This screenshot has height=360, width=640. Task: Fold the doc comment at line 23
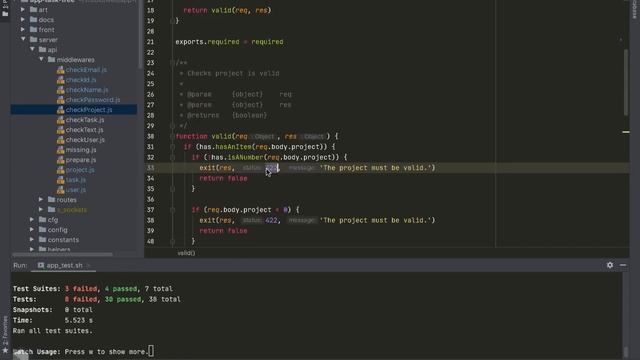click(x=172, y=63)
